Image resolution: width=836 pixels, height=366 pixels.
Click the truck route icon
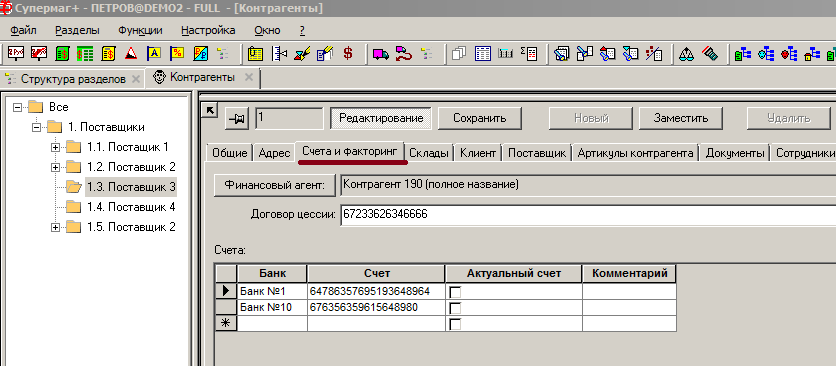click(404, 53)
